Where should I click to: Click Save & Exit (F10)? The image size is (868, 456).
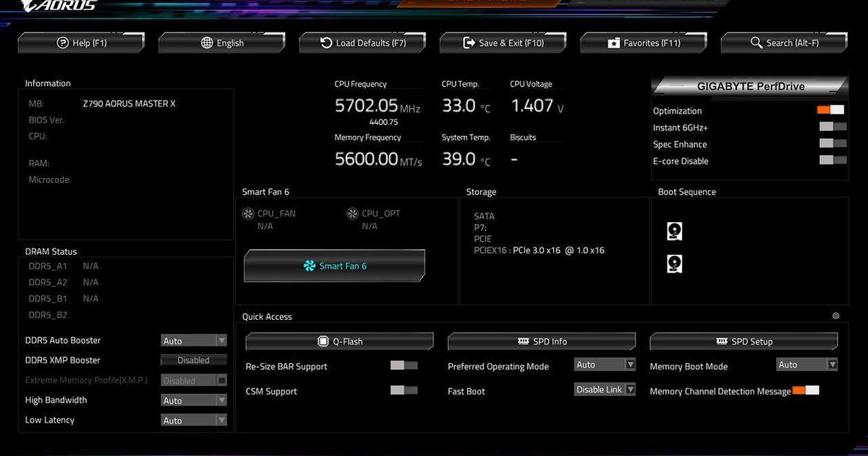[503, 43]
